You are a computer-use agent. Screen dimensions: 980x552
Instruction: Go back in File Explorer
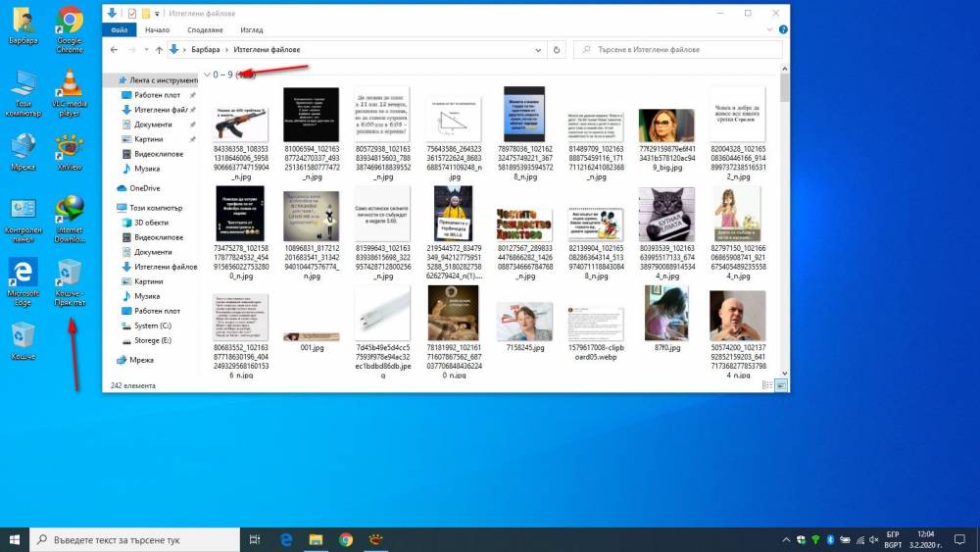114,49
